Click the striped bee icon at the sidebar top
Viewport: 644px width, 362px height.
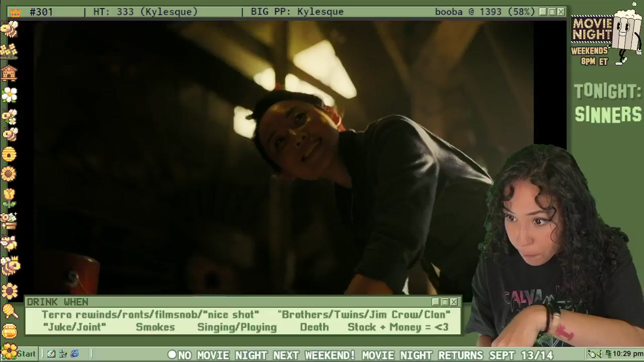(9, 29)
